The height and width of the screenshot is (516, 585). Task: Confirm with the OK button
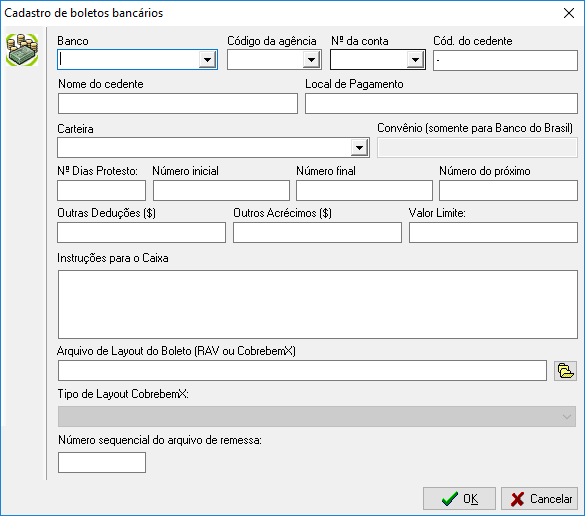click(459, 498)
